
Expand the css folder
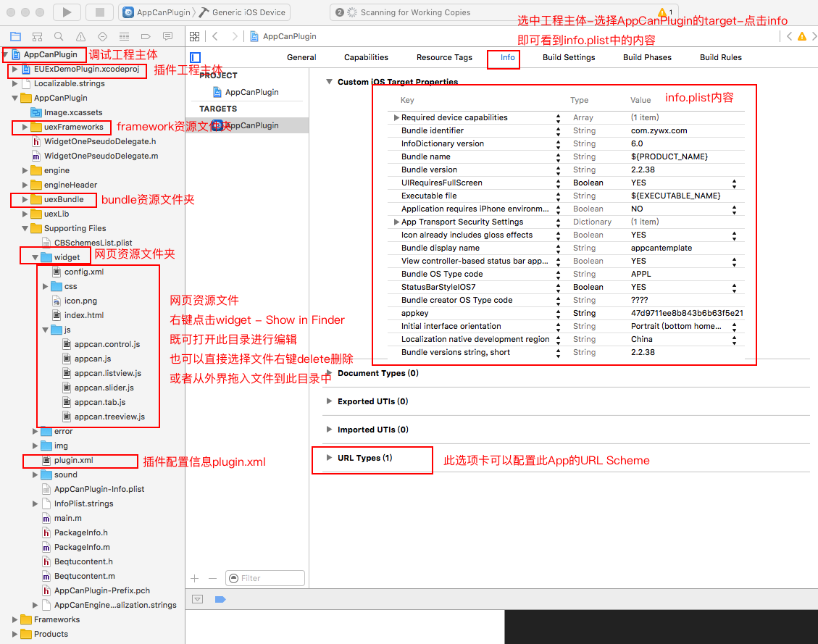coord(45,286)
